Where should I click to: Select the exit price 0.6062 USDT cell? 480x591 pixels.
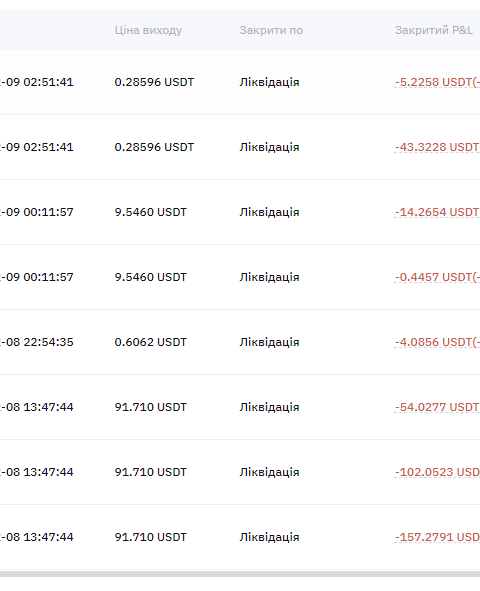click(151, 342)
